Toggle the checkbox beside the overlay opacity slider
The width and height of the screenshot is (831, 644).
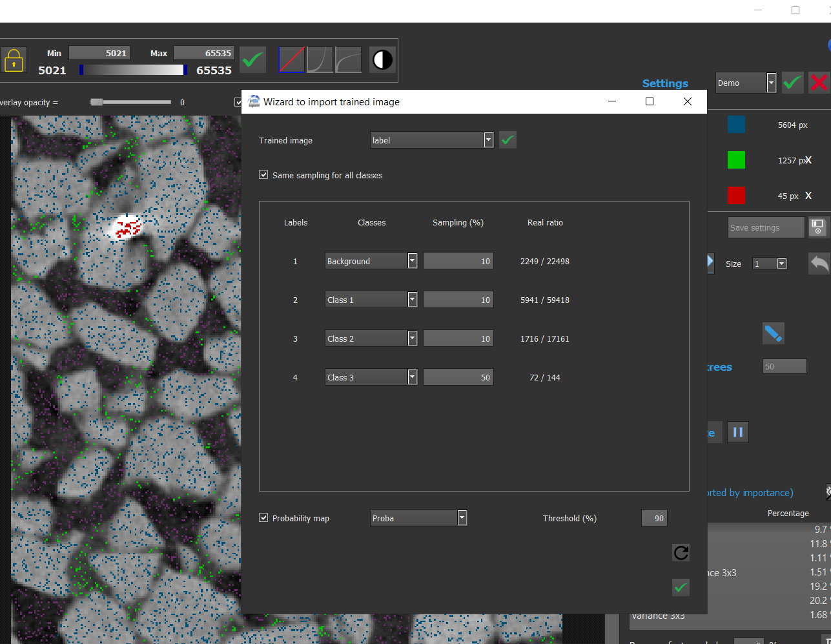tap(238, 102)
